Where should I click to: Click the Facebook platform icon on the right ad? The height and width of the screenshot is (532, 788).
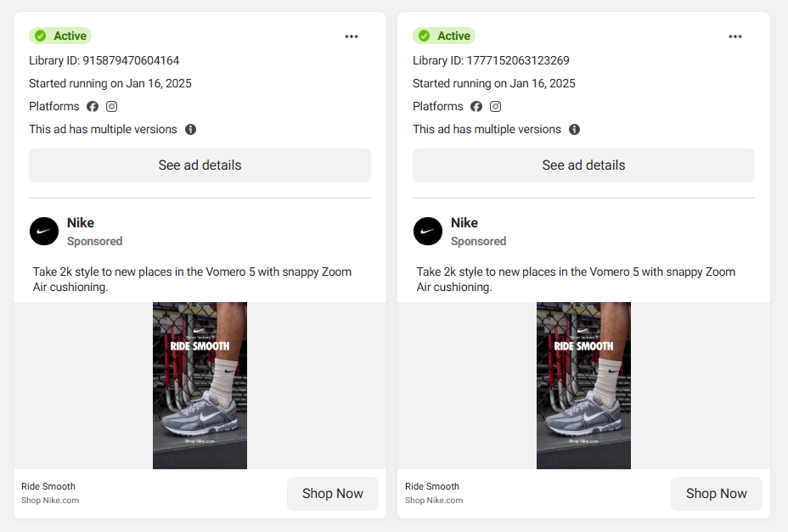tap(476, 106)
